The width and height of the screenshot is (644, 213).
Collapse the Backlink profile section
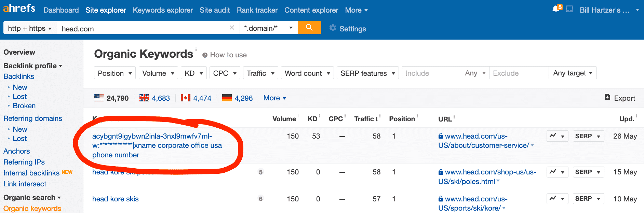click(33, 66)
